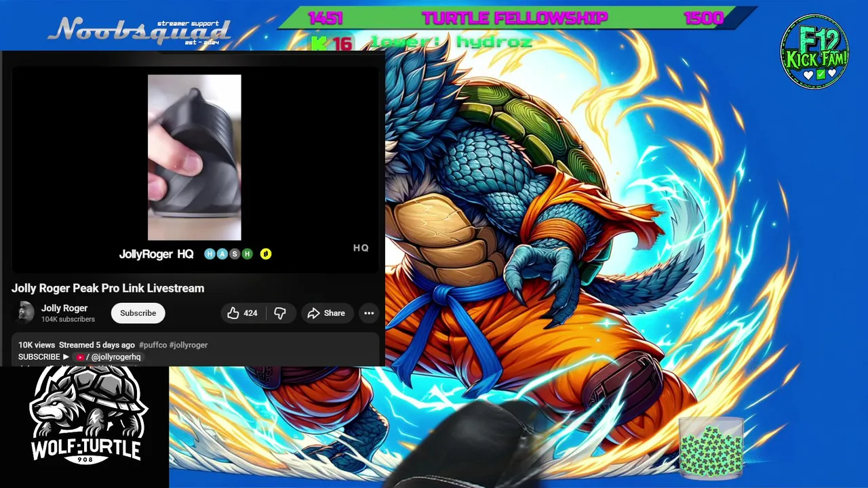Open the Share dialog for the video
868x488 pixels.
click(326, 313)
